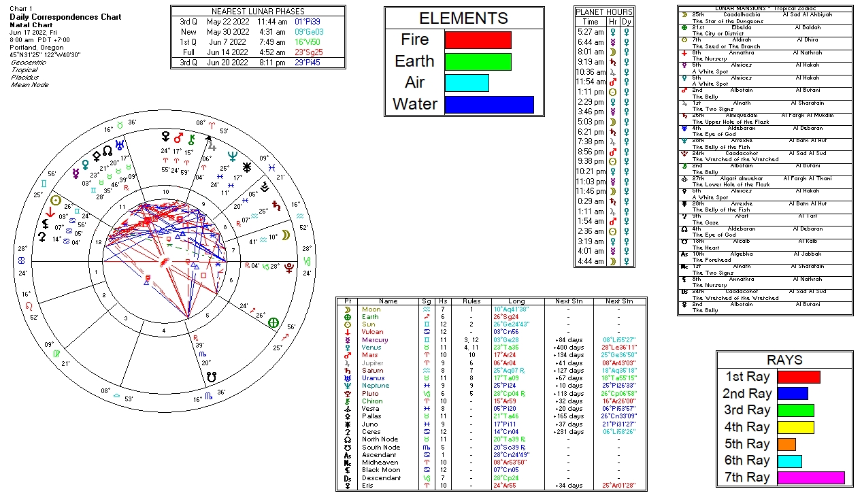Click the '+400 days' value for Venus
Image resolution: width=862 pixels, height=504 pixels.
tap(569, 348)
